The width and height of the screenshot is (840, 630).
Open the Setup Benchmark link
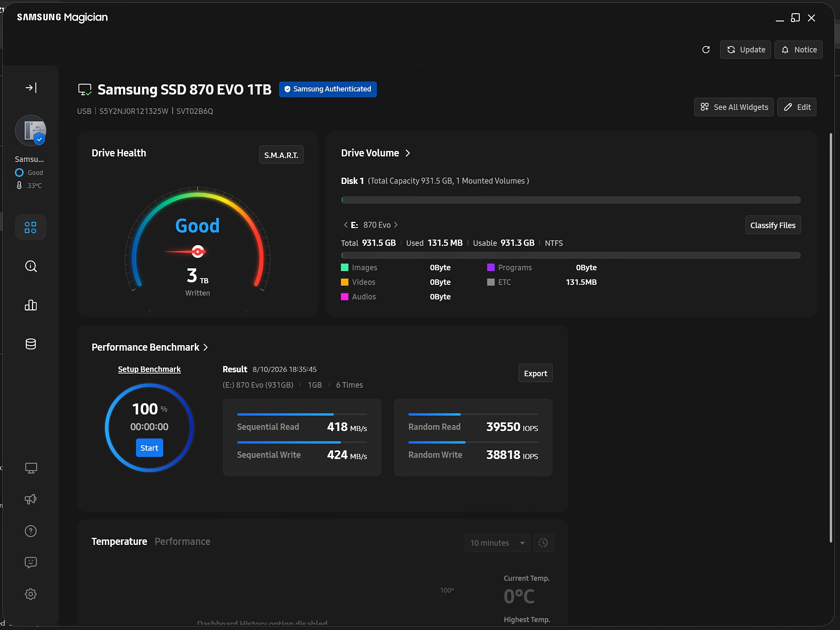coord(149,369)
